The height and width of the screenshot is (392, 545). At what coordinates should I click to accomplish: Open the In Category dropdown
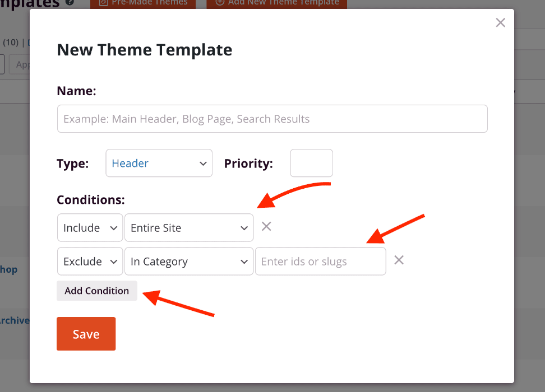(189, 262)
